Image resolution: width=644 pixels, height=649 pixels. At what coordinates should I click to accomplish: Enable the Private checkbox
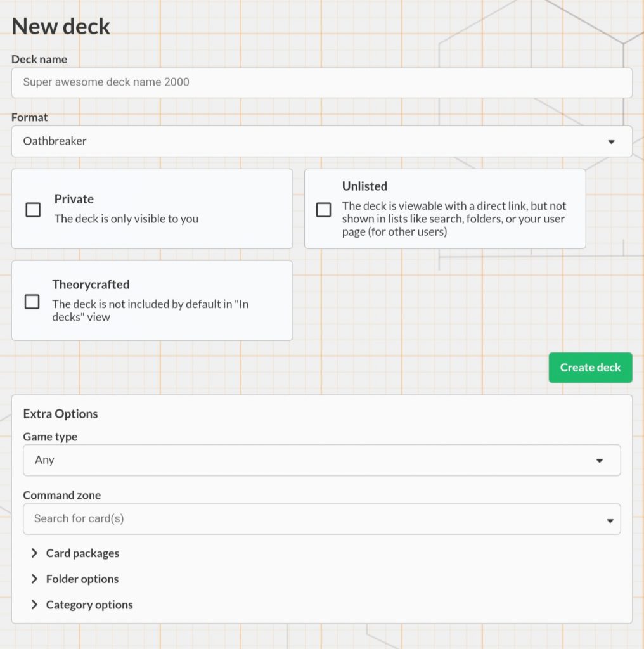[x=32, y=210]
